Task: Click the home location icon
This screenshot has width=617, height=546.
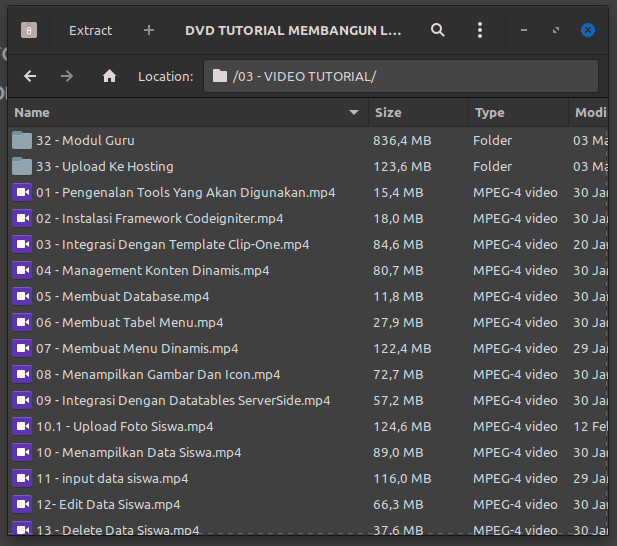Action: [110, 76]
